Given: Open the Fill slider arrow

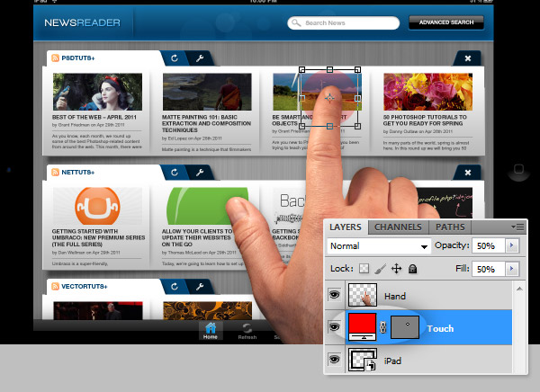Looking at the screenshot, I should click(512, 269).
